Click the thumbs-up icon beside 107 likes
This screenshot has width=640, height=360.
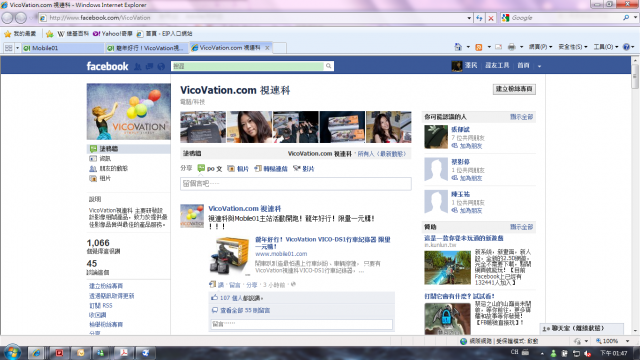pos(214,298)
